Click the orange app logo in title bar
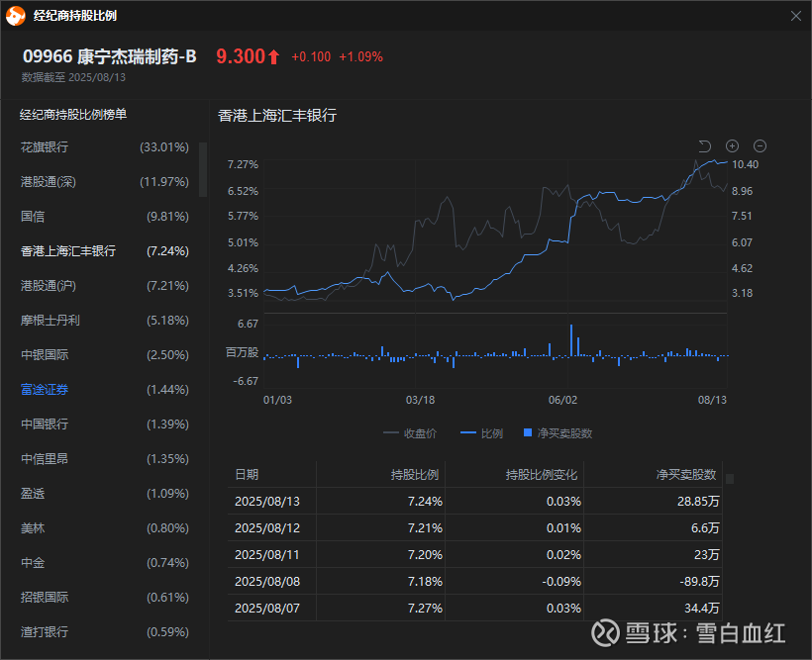Screen dimensions: 812x660 [x=15, y=16]
